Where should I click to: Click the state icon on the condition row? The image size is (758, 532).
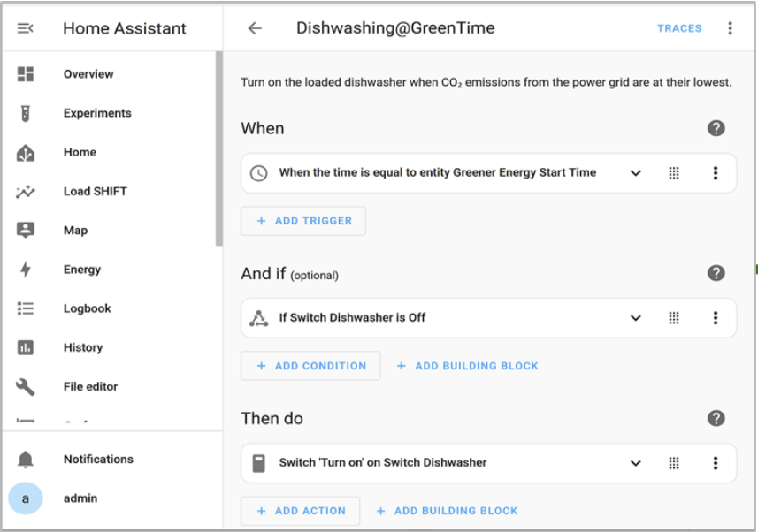pos(258,318)
